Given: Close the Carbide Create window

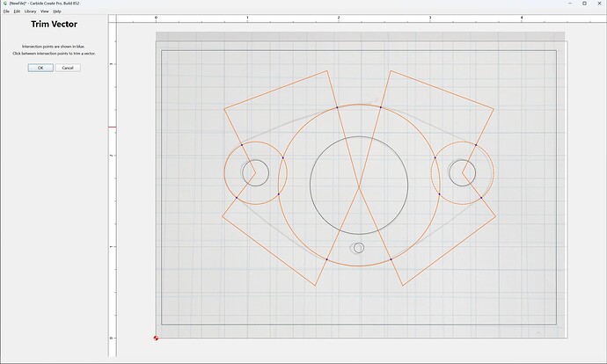Looking at the screenshot, I should click(599, 4).
